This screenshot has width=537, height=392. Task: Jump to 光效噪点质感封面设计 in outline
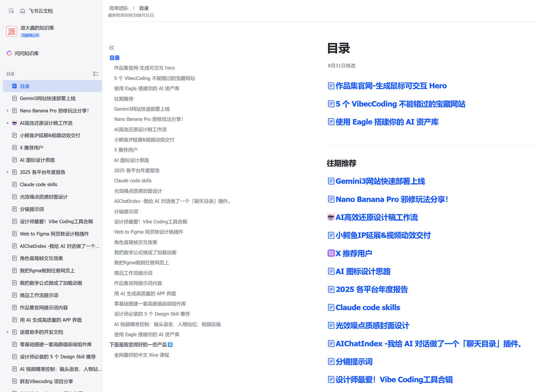click(138, 191)
